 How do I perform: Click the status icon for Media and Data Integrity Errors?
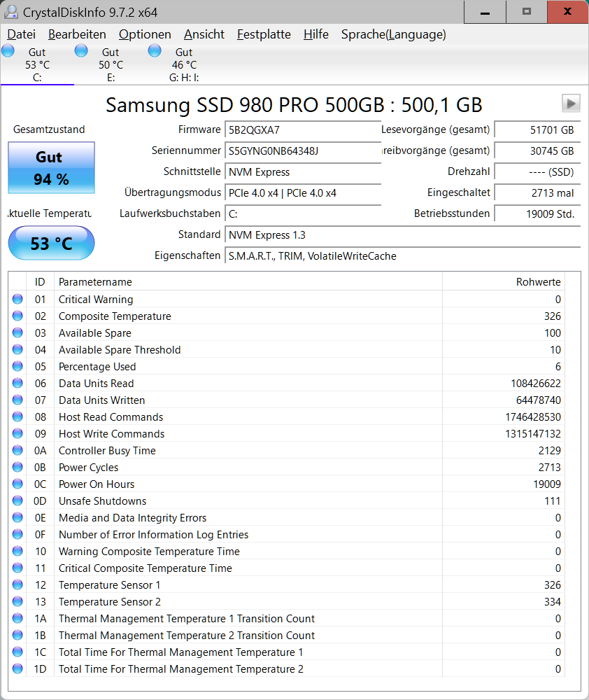17,518
